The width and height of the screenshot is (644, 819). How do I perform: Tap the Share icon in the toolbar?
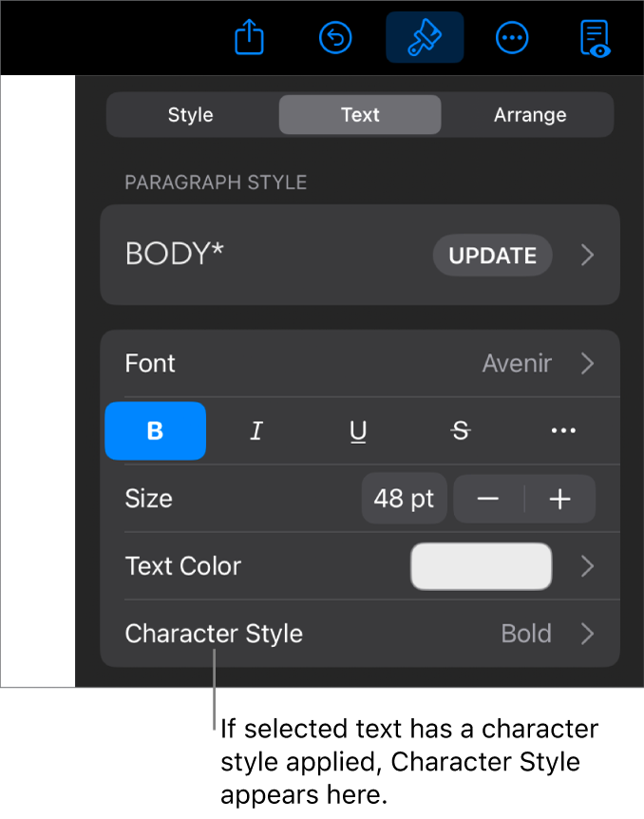coord(249,38)
